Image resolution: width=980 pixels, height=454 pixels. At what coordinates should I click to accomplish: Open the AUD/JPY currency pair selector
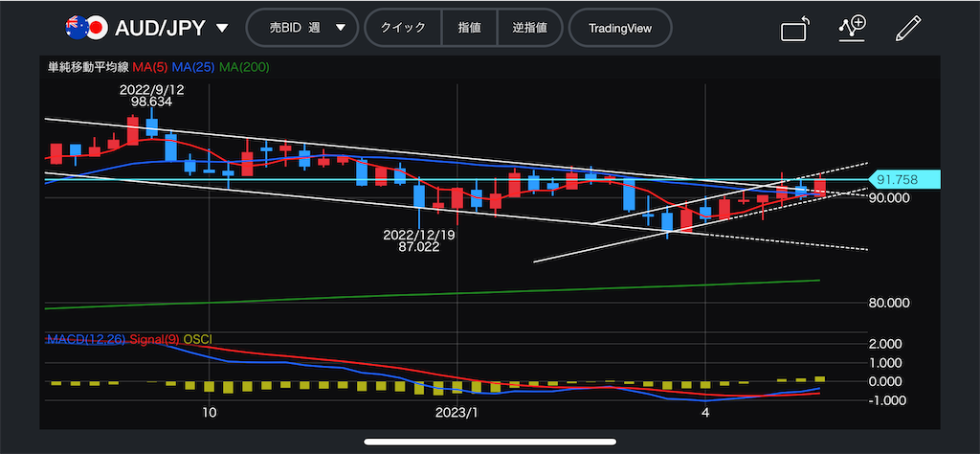pos(171,28)
